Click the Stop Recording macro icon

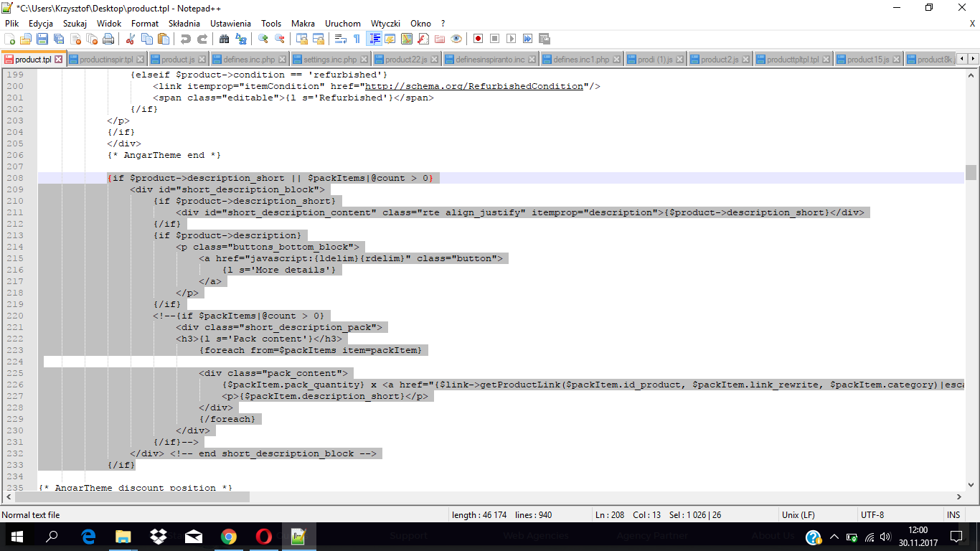tap(495, 39)
